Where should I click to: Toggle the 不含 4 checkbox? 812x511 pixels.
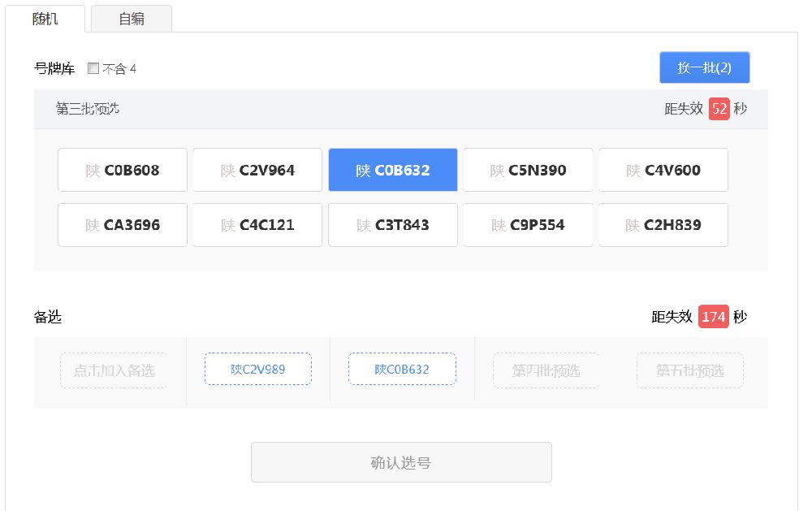tap(93, 69)
